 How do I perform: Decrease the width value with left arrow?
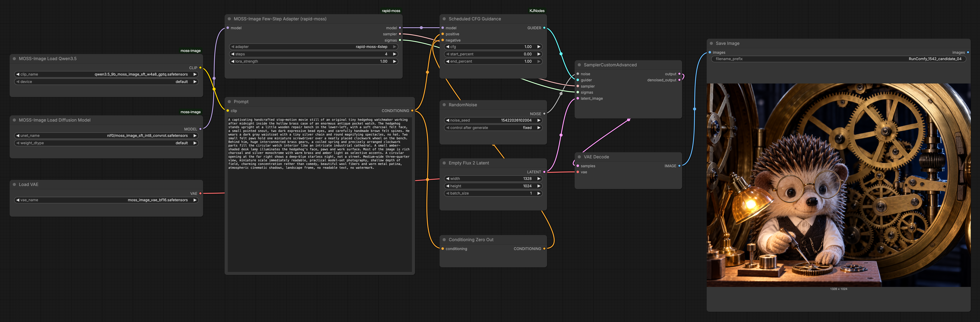tap(447, 179)
